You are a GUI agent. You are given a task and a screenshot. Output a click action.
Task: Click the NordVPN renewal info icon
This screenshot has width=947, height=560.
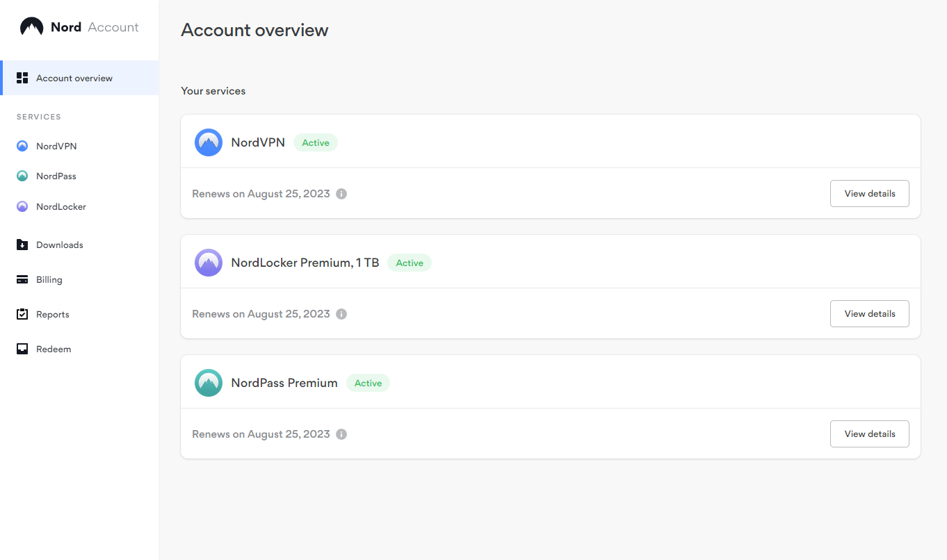(x=341, y=194)
